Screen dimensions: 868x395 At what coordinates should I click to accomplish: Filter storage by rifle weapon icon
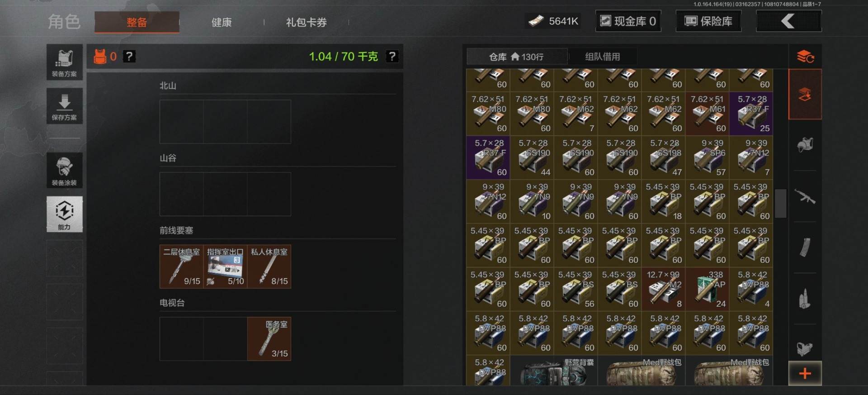(805, 196)
